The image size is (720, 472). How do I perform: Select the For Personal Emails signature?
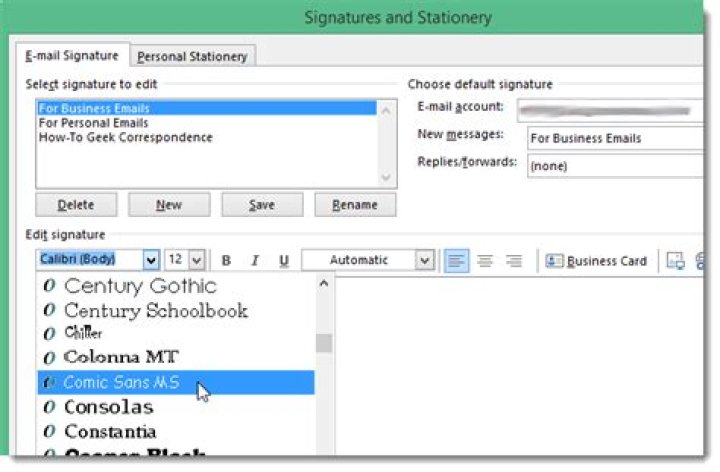pyautogui.click(x=207, y=123)
